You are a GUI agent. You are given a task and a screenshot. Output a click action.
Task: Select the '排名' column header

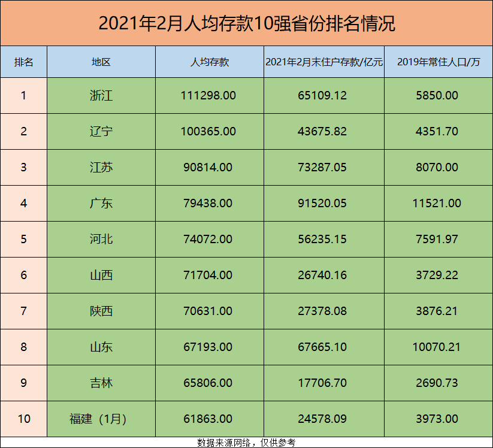23,62
